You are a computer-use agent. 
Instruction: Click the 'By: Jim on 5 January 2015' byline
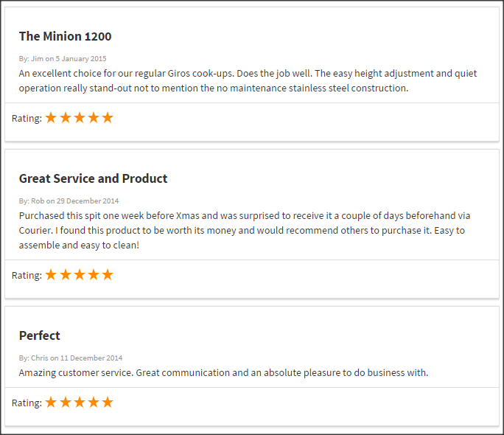point(63,58)
